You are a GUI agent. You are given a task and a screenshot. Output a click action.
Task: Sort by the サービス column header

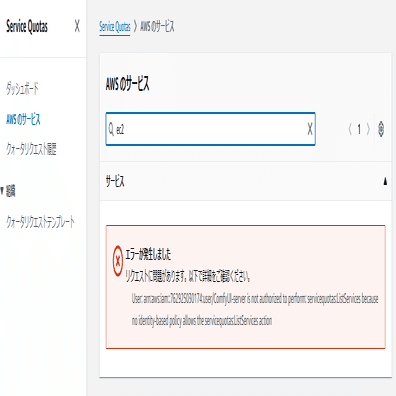tap(115, 181)
